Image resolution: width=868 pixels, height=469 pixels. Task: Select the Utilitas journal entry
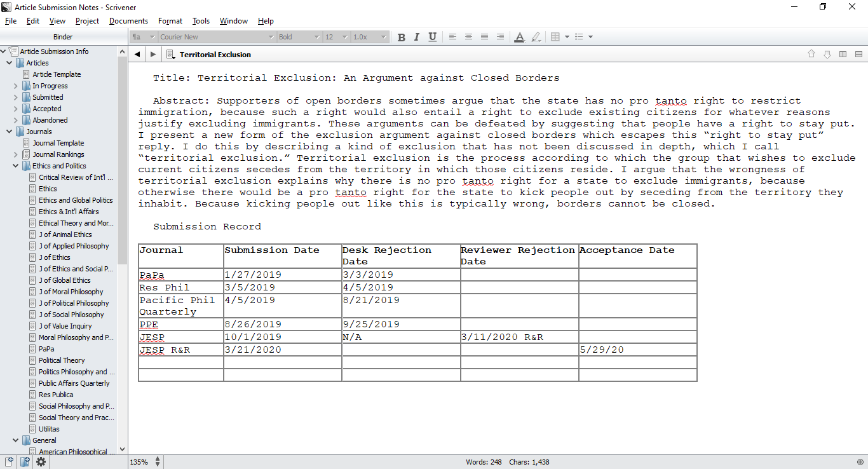click(49, 429)
